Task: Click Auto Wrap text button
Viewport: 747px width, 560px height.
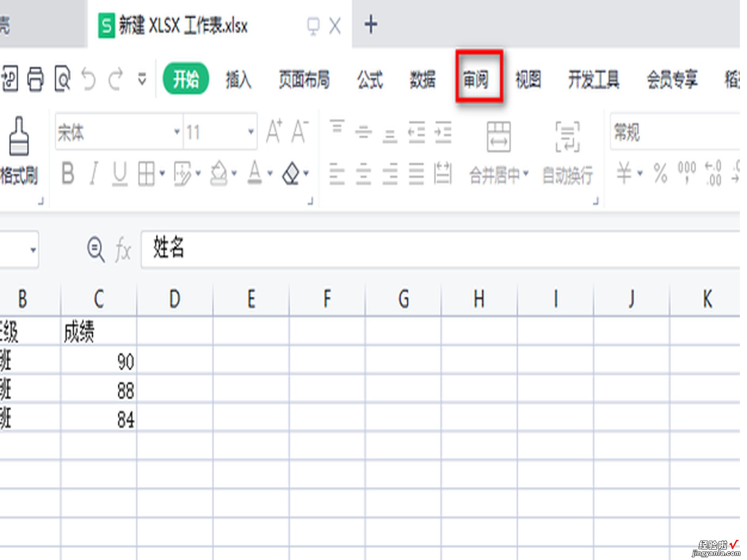Action: [568, 153]
